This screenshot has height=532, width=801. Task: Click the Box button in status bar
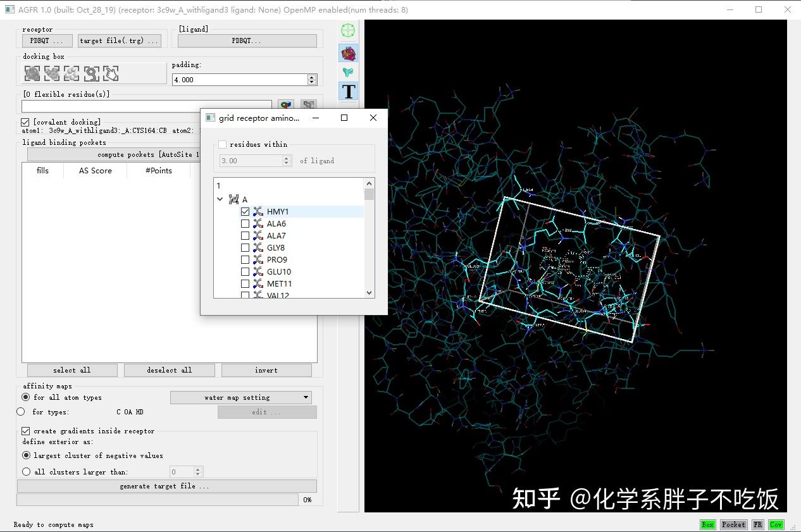pyautogui.click(x=707, y=524)
